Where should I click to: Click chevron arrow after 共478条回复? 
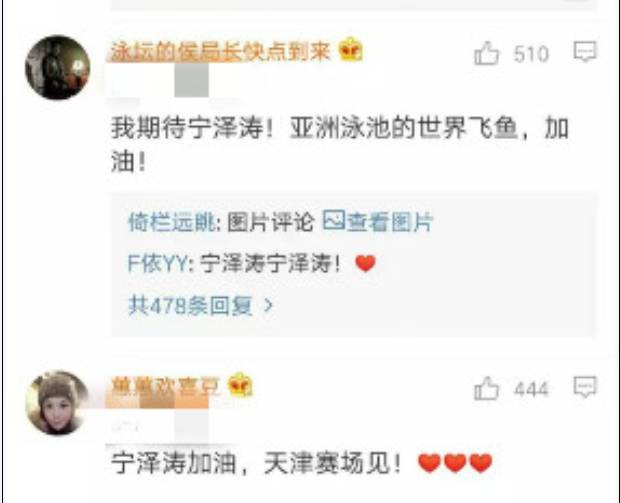tap(268, 306)
